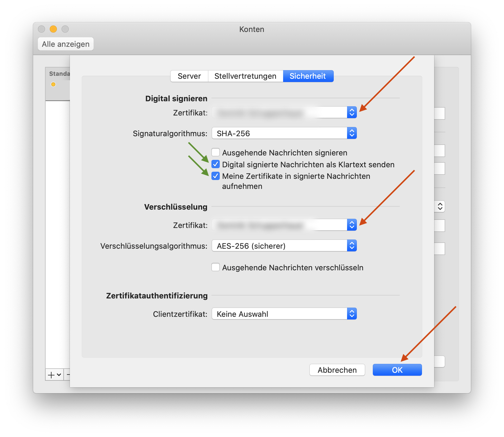Click the yellow status dot in account list
The width and height of the screenshot is (504, 437).
53,84
